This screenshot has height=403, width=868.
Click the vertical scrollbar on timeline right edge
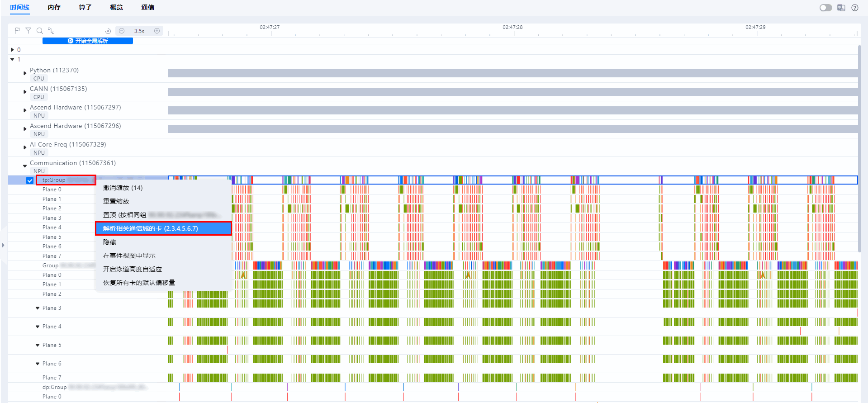[859, 149]
